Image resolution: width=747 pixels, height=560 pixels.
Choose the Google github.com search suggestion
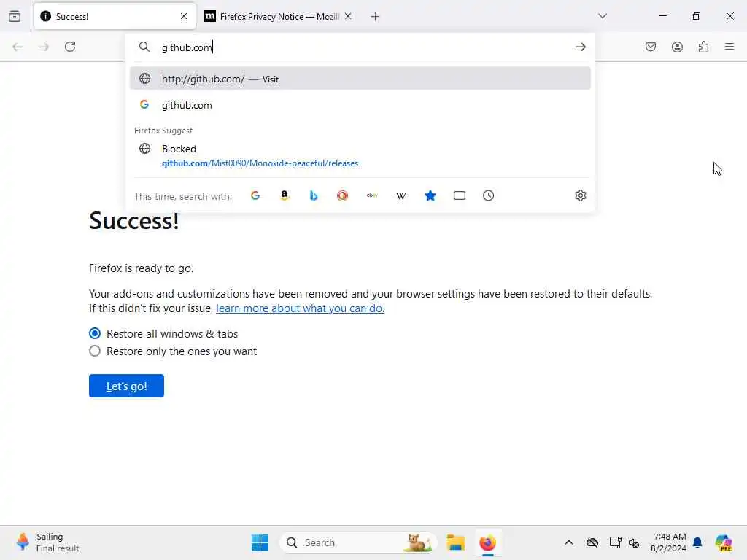[x=360, y=105]
